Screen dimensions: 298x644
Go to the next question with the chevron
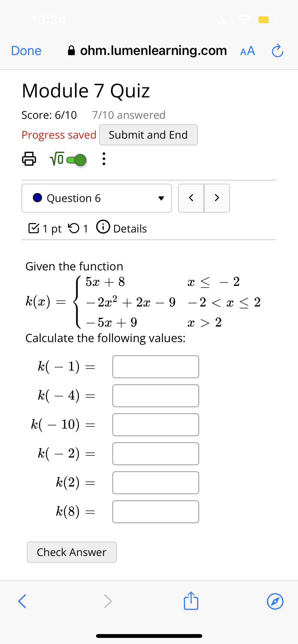tap(217, 198)
